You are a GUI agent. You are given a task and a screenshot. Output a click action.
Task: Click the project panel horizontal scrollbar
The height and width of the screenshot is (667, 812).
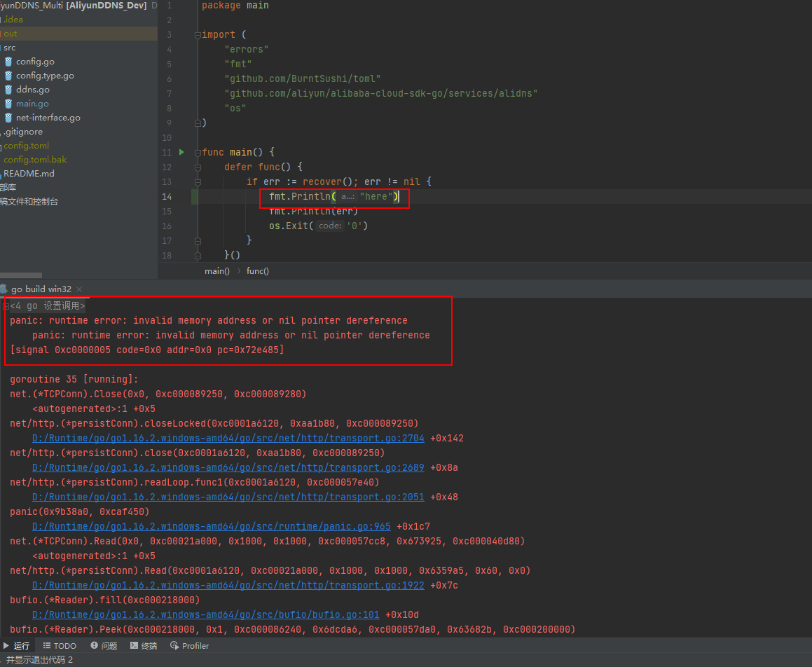[x=21, y=275]
